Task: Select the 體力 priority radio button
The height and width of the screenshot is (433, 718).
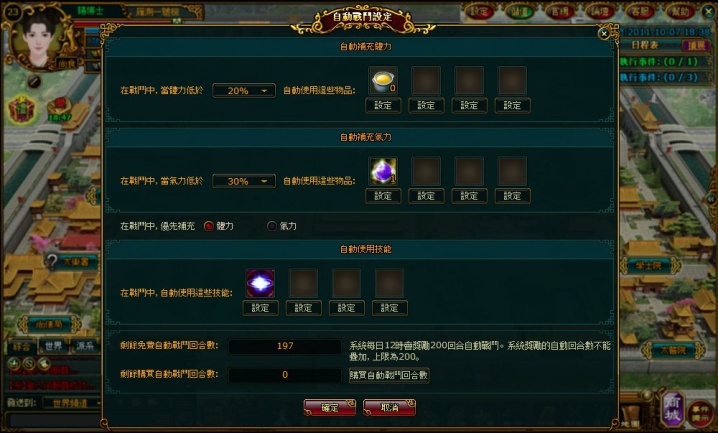Action: click(209, 226)
